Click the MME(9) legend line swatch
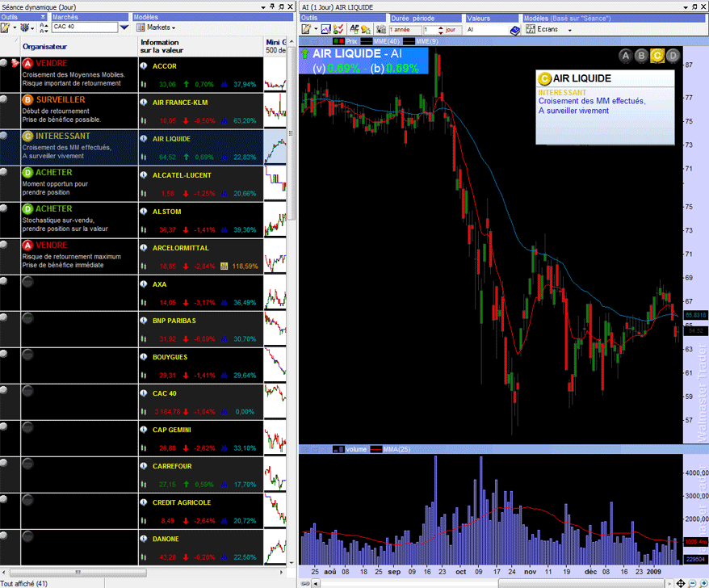This screenshot has width=709, height=588. click(x=409, y=41)
